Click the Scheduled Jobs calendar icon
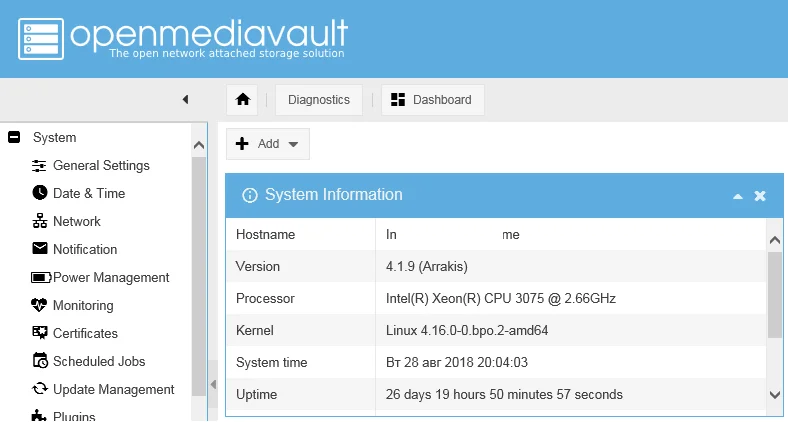 pyautogui.click(x=40, y=360)
